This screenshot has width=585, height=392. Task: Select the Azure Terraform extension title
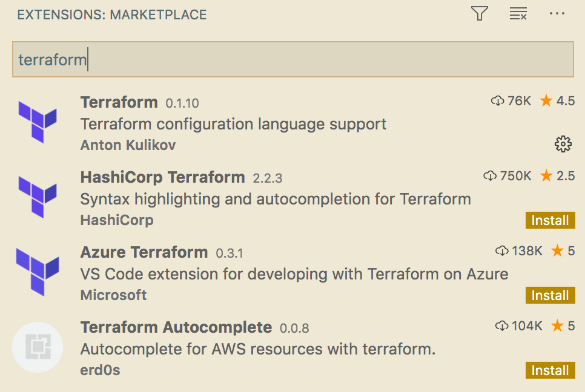pos(144,252)
